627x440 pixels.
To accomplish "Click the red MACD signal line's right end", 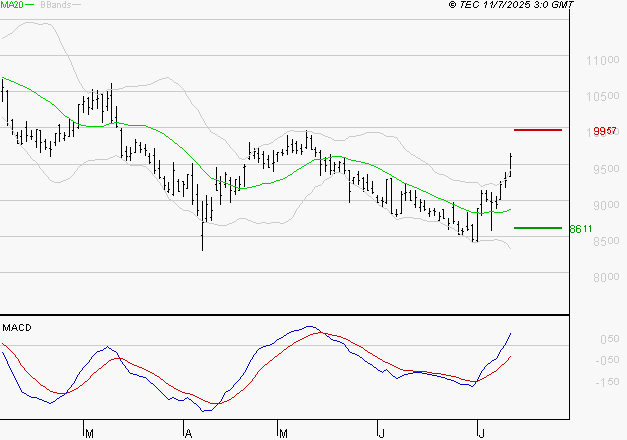I will [511, 356].
